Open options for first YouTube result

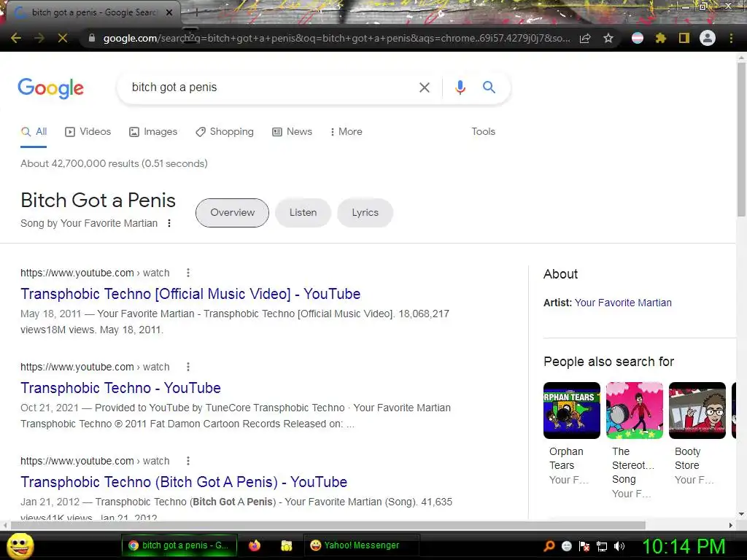188,273
